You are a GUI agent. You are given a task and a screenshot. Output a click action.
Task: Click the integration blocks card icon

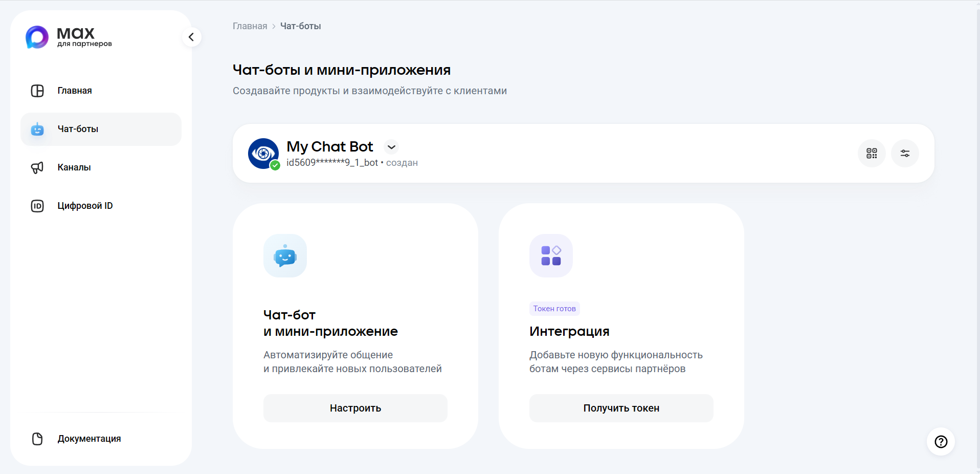coord(551,255)
